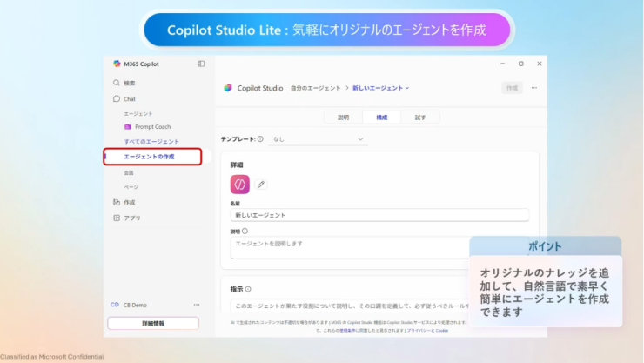Click the アプリ grid icon
Image resolution: width=644 pixels, height=363 pixels.
(x=117, y=218)
